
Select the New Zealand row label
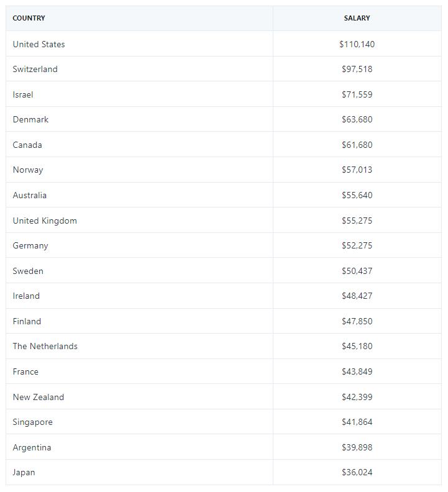(38, 397)
